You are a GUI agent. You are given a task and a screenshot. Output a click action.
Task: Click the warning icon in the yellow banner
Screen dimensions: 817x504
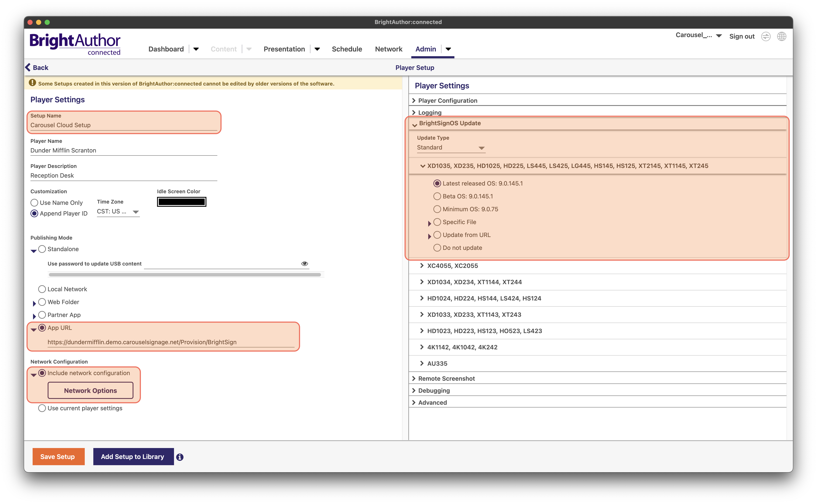pos(32,83)
